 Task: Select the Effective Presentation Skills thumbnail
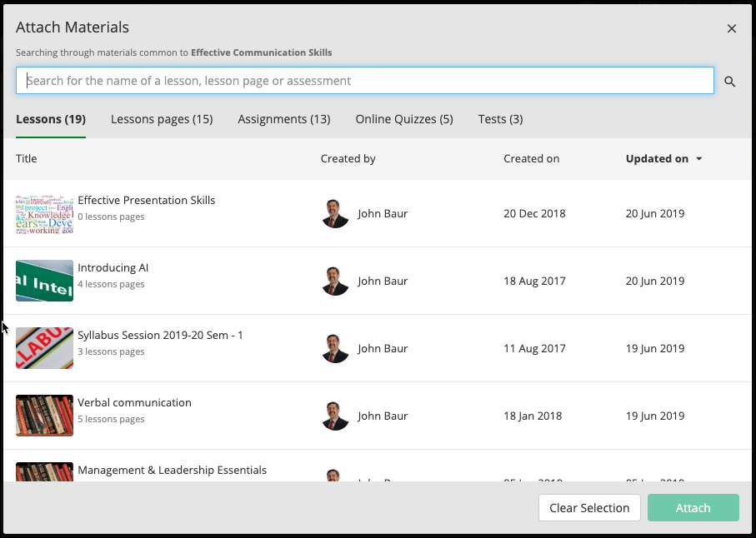pos(44,214)
